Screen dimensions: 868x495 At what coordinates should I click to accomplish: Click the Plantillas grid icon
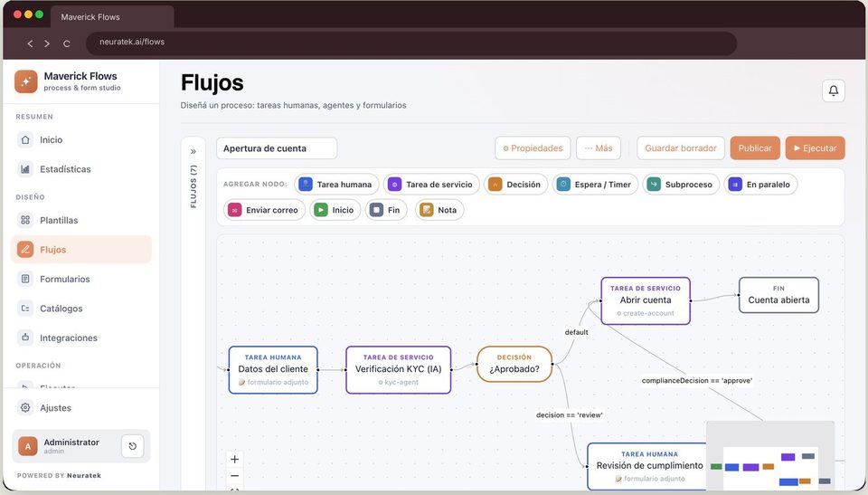pyautogui.click(x=25, y=220)
